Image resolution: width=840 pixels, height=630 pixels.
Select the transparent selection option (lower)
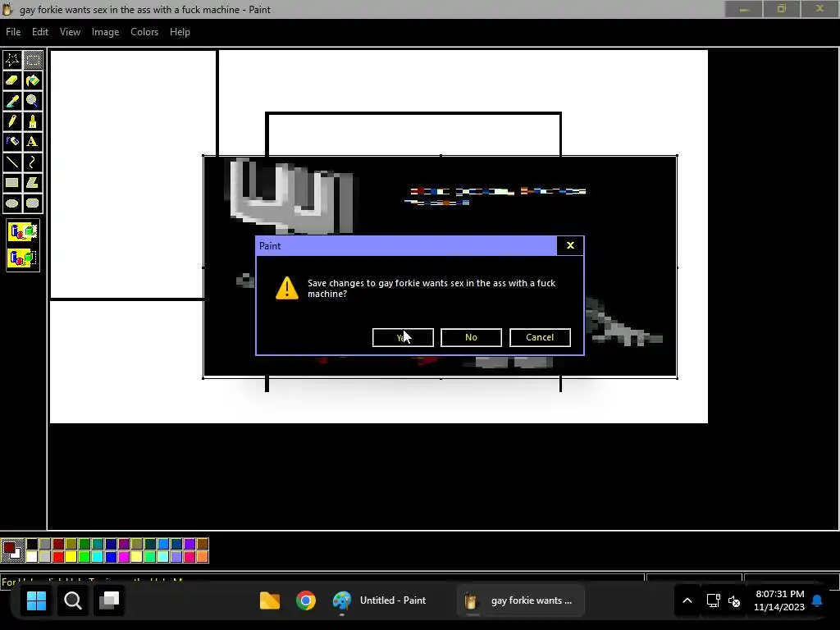pyautogui.click(x=23, y=258)
